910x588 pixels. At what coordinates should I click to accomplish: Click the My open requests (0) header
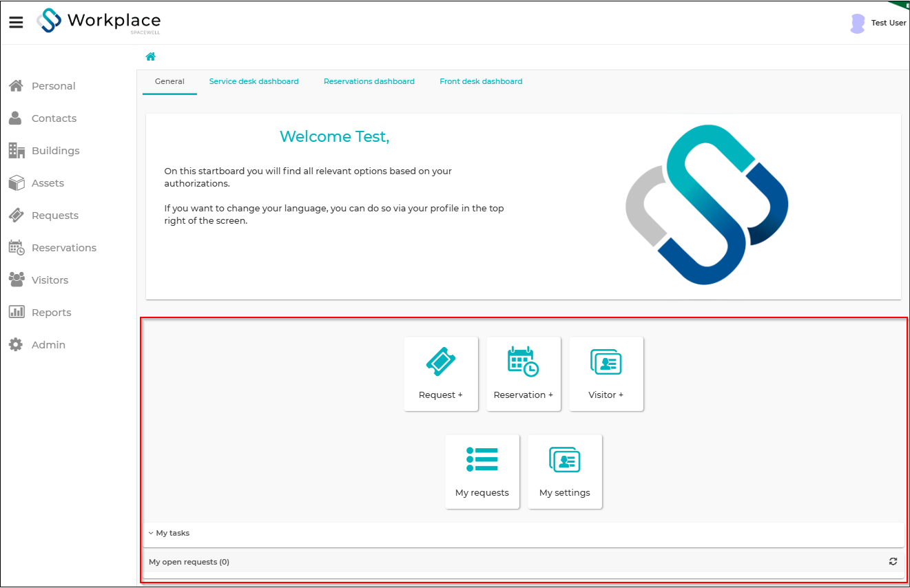point(189,562)
